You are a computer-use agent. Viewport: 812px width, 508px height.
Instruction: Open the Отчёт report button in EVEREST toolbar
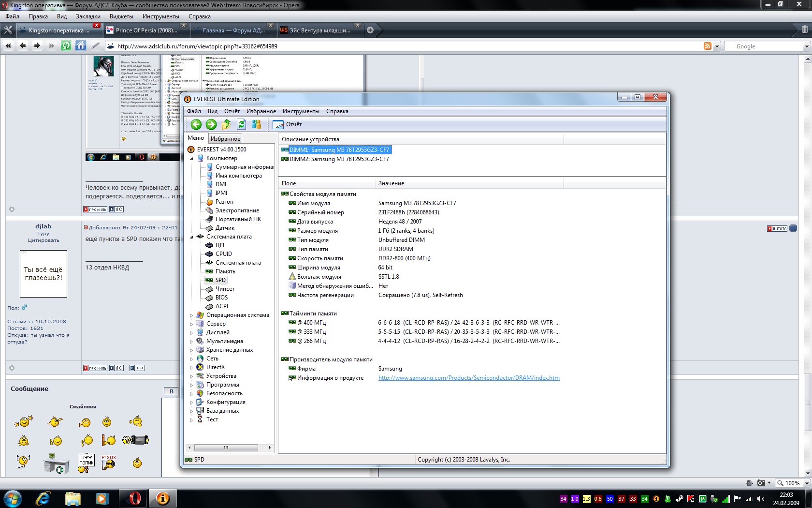point(287,124)
